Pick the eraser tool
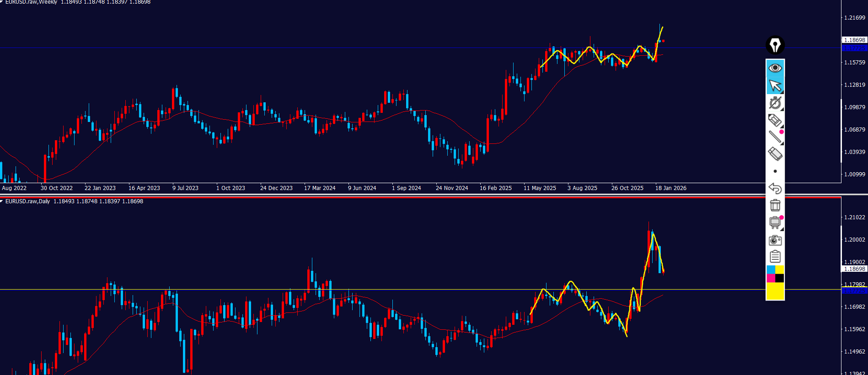Image resolution: width=868 pixels, height=375 pixels. coord(775,154)
